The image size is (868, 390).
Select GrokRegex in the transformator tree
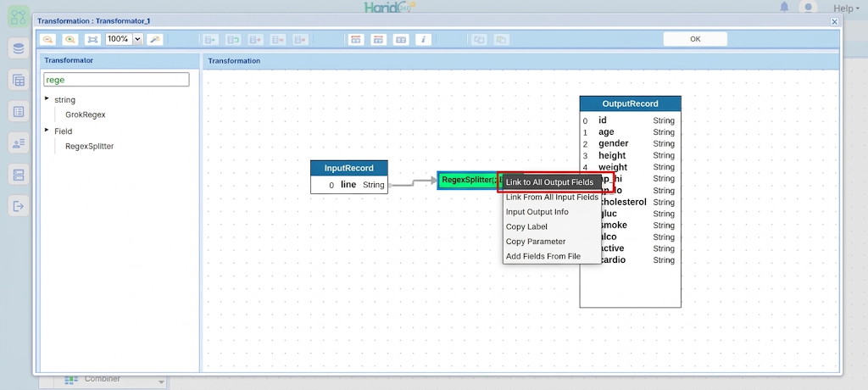(x=86, y=114)
